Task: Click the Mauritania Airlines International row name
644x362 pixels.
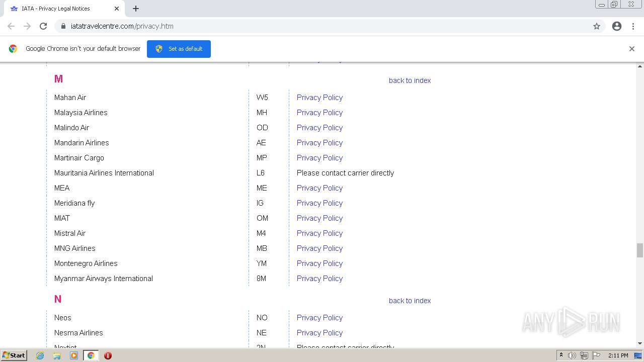Action: click(104, 173)
